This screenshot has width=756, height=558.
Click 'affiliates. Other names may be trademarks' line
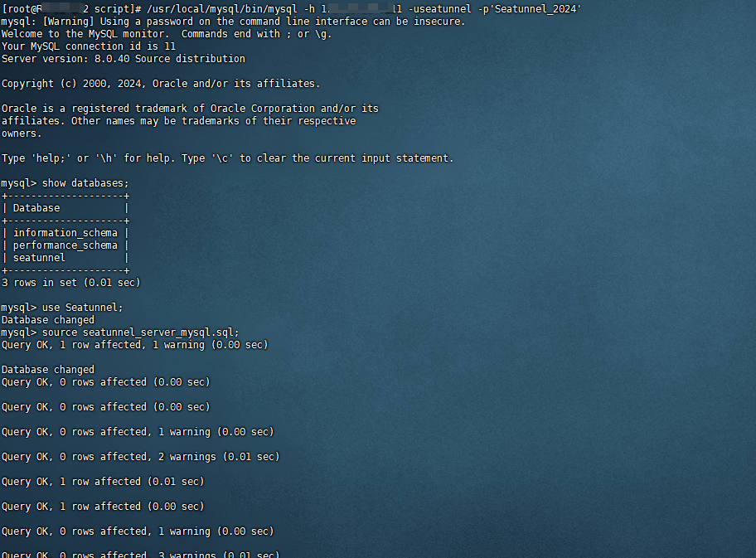pos(178,121)
